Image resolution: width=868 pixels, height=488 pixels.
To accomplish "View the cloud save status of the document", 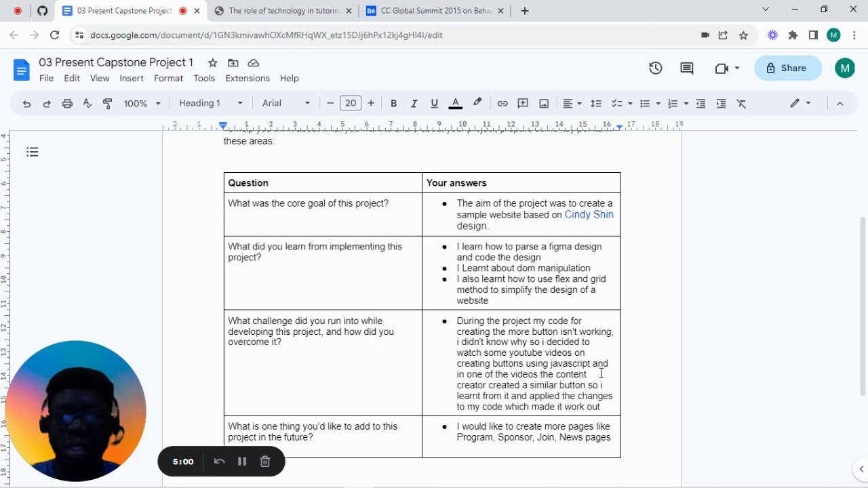I will (254, 62).
